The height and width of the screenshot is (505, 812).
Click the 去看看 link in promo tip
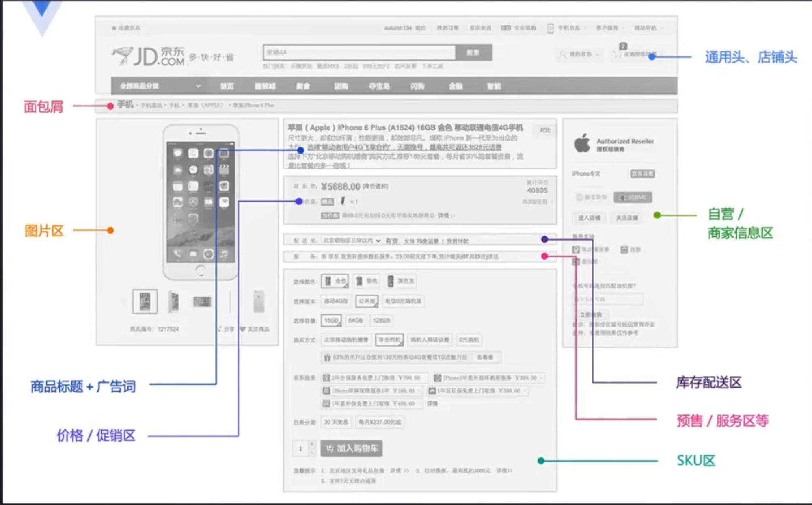pyautogui.click(x=485, y=357)
